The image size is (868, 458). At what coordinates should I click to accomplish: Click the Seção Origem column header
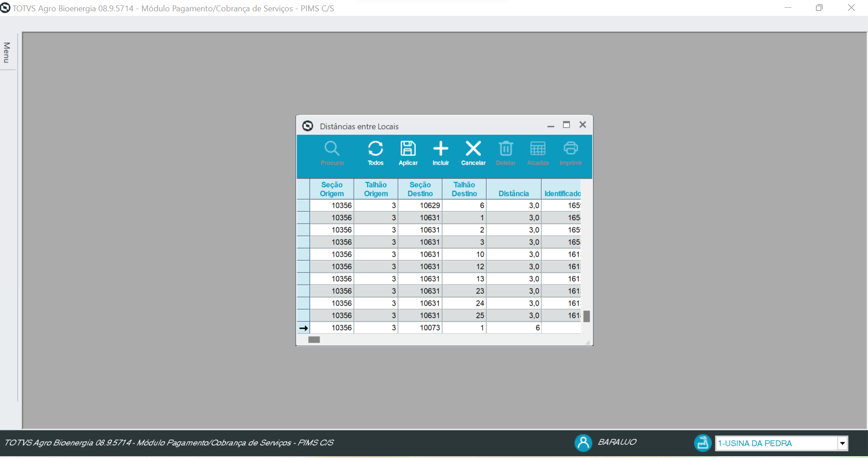(332, 189)
